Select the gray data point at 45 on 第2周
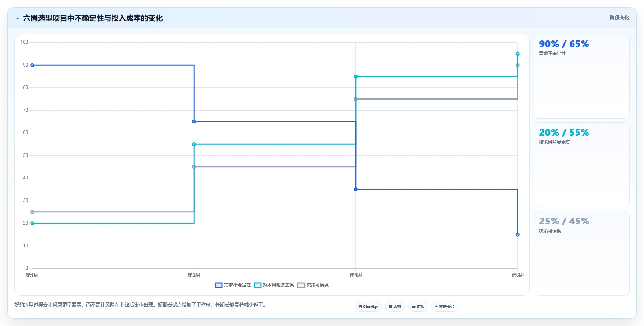Screen dimensions: 644x326 tap(194, 167)
